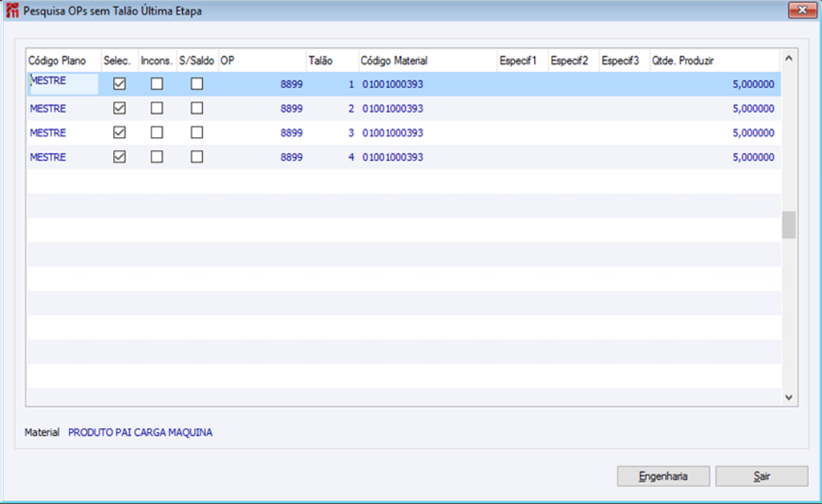Uncheck Selec. checkbox for Talão 2
822x504 pixels.
pos(119,108)
